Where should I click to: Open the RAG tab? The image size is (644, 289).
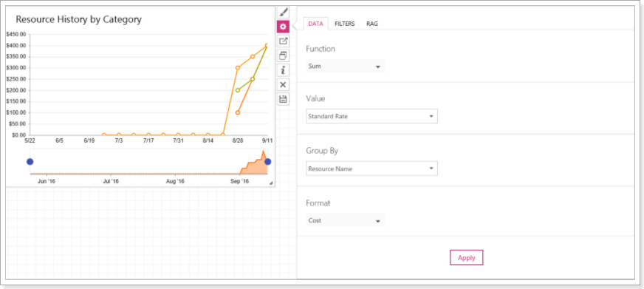(x=372, y=24)
